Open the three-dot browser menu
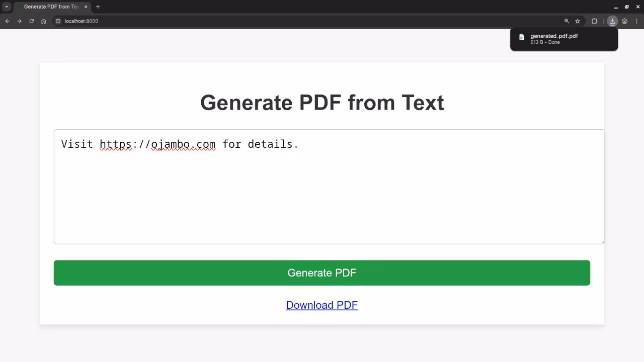Viewport: 644px width, 362px height. coord(636,21)
